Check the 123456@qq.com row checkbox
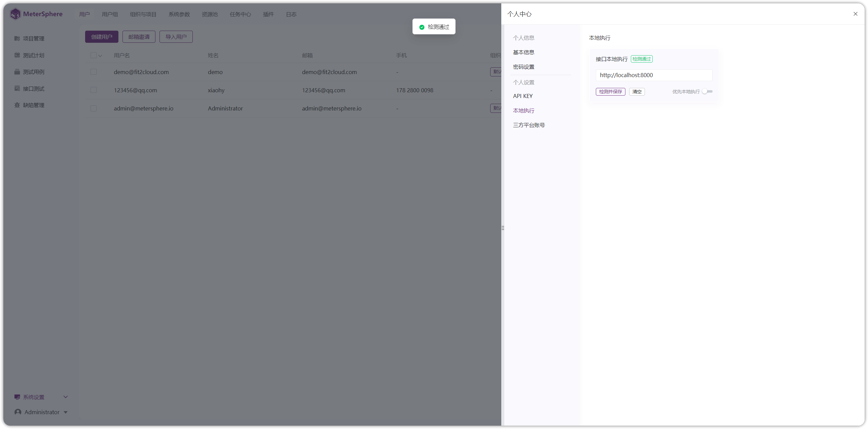 click(93, 90)
